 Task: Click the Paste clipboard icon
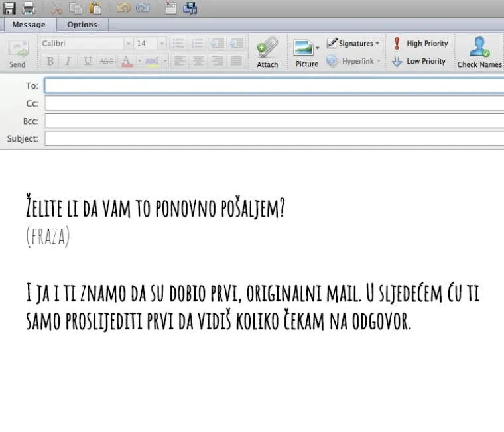point(95,8)
